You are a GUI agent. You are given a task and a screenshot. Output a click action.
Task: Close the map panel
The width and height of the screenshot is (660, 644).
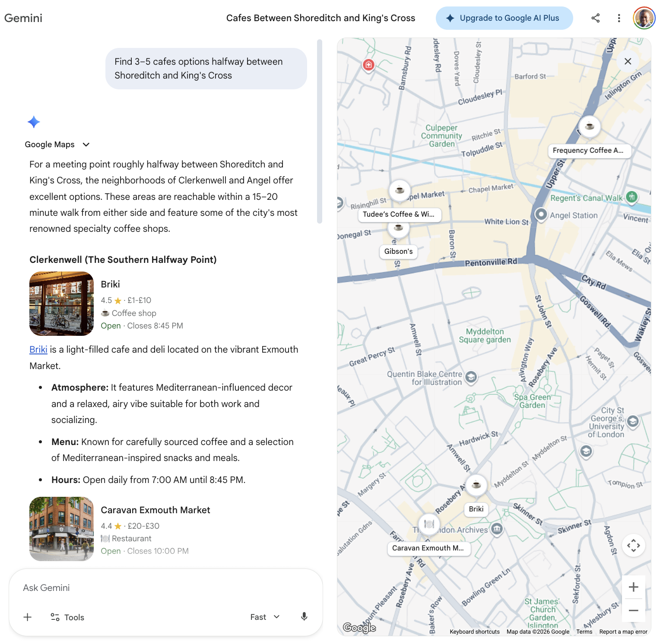pos(628,61)
